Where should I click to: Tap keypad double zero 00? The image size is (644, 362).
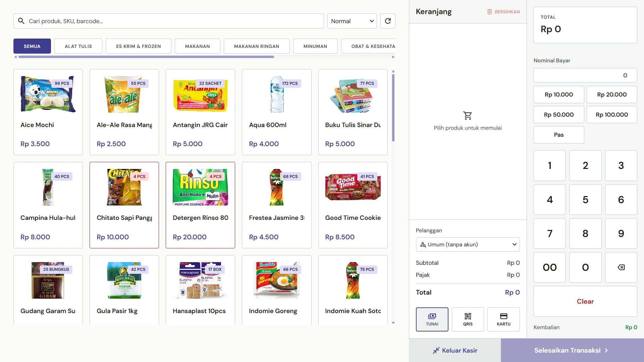549,267
